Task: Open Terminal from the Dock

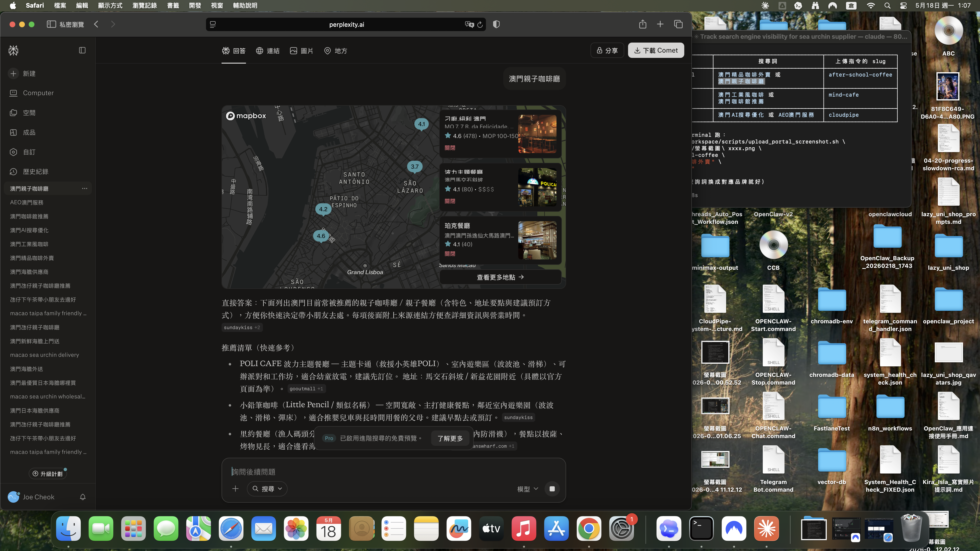Action: pyautogui.click(x=702, y=529)
